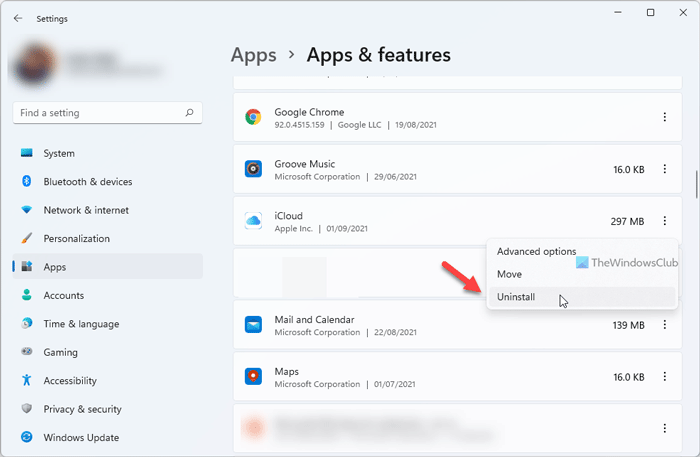700x457 pixels.
Task: Click the Mail and Calendar app icon
Action: 253,324
